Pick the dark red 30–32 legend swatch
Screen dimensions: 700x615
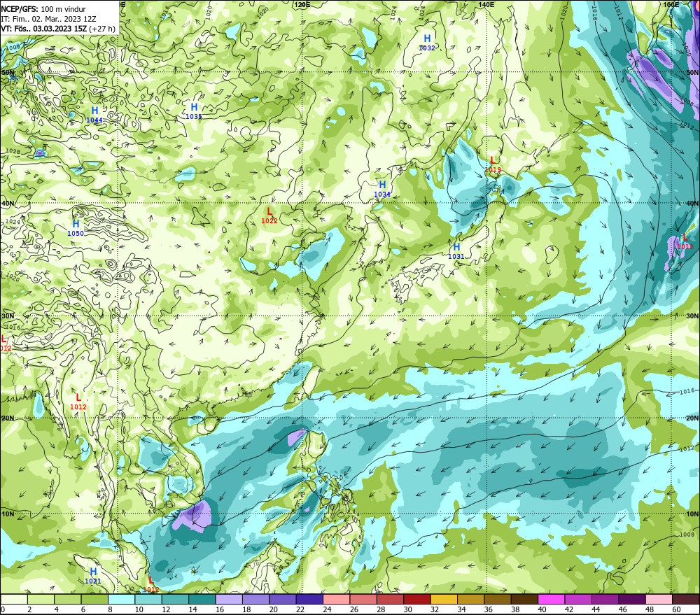pos(417,600)
